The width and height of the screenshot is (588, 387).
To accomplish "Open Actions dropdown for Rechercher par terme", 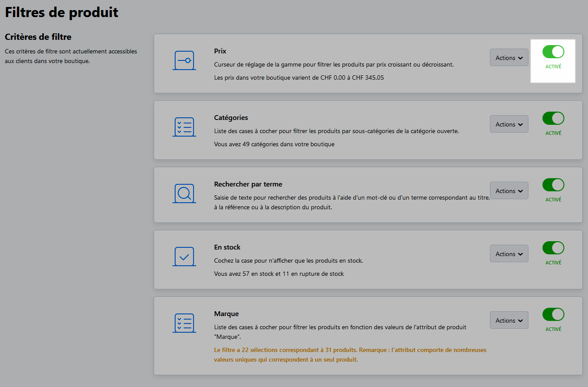I will pos(509,191).
